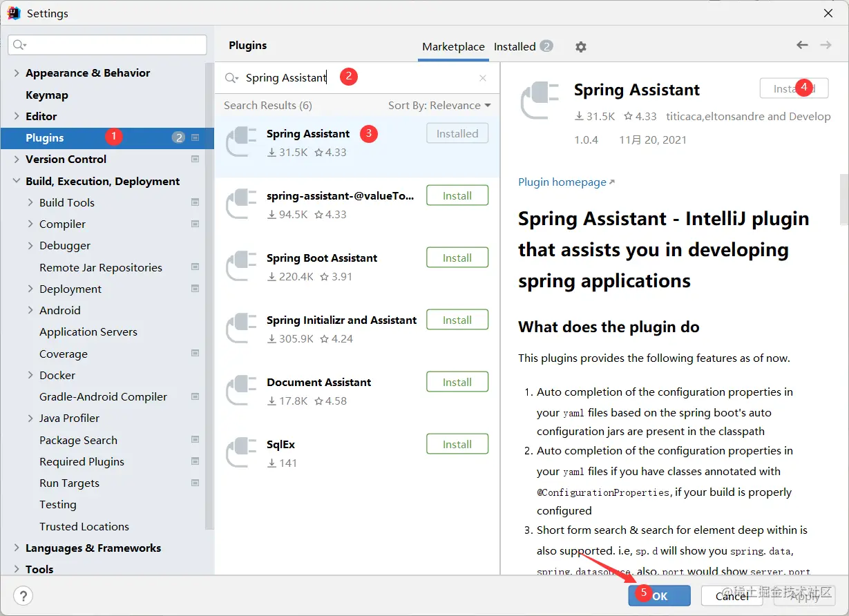Open Required Plugins settings
This screenshot has width=849, height=616.
tap(82, 461)
